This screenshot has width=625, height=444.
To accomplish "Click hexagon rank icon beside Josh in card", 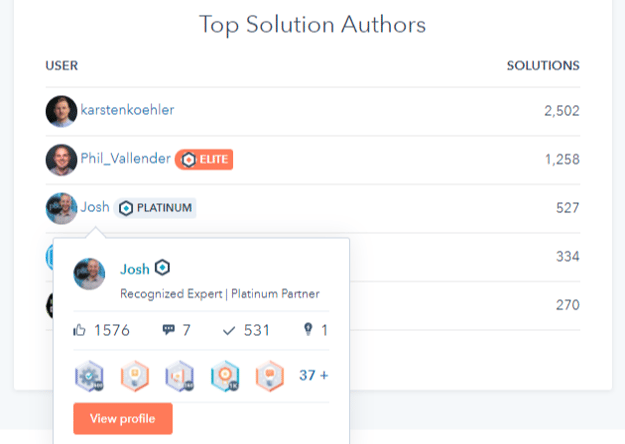I will [x=162, y=268].
